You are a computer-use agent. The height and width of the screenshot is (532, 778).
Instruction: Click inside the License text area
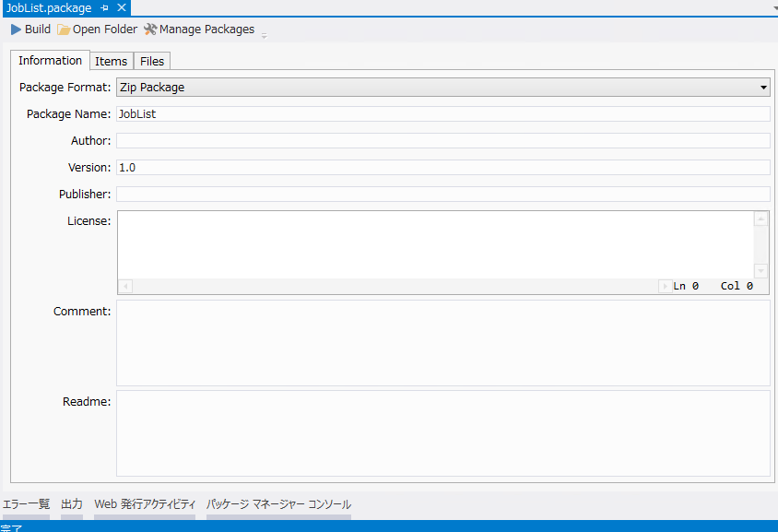[436, 245]
